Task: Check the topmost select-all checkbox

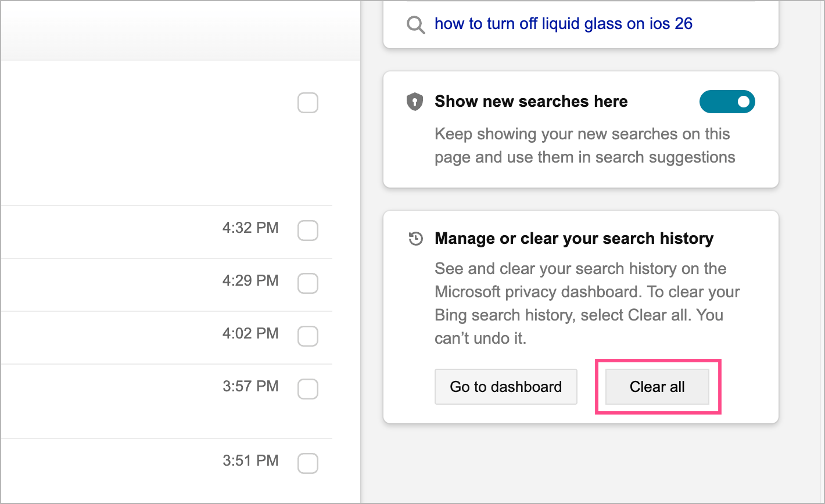Action: click(x=308, y=103)
